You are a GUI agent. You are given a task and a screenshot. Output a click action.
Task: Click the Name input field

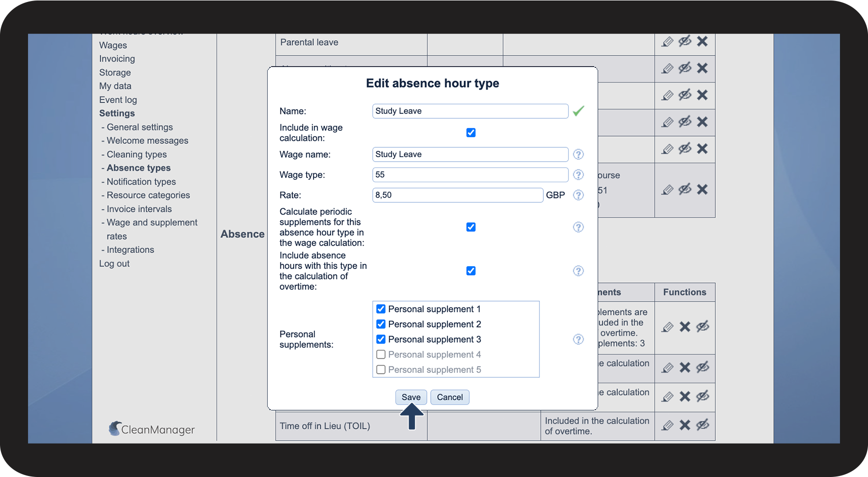pyautogui.click(x=470, y=111)
